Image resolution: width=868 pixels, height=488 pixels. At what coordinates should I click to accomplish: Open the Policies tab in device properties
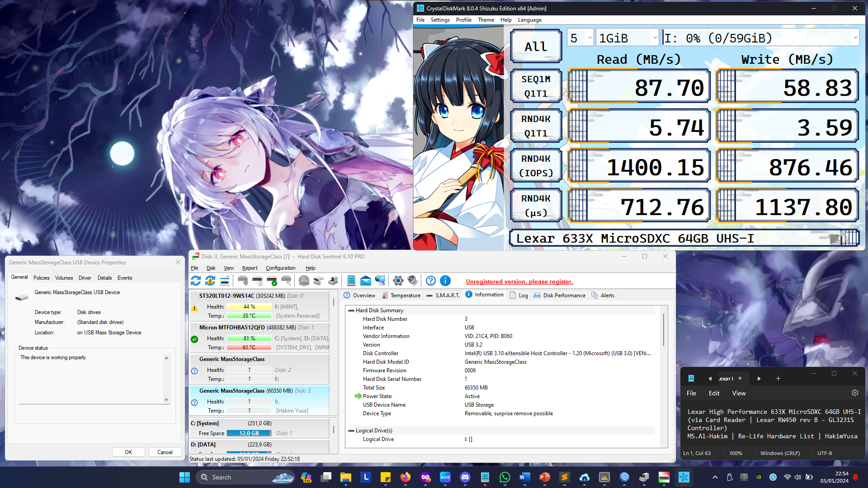point(41,278)
